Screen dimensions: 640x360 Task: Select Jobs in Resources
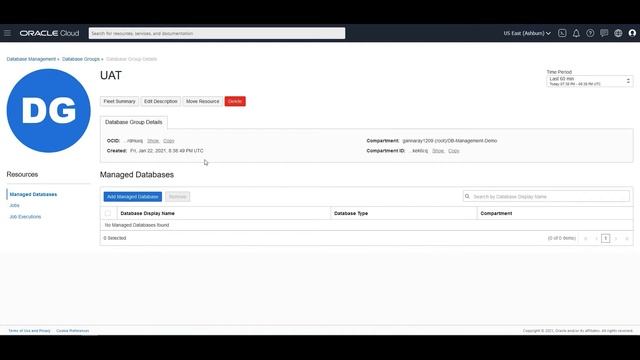tap(14, 205)
